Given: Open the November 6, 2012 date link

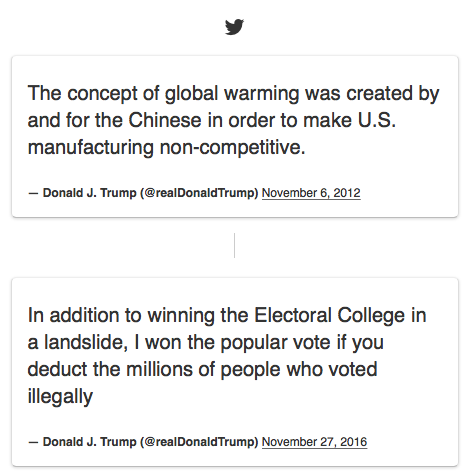Looking at the screenshot, I should click(x=311, y=193).
